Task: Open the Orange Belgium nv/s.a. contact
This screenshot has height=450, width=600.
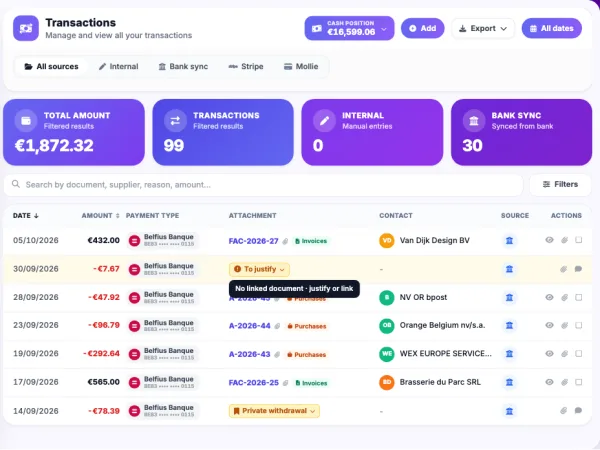Action: [442, 326]
